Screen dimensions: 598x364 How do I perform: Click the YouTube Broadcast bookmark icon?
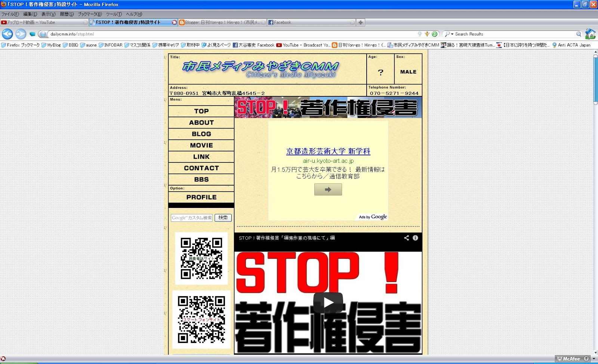[x=279, y=45]
